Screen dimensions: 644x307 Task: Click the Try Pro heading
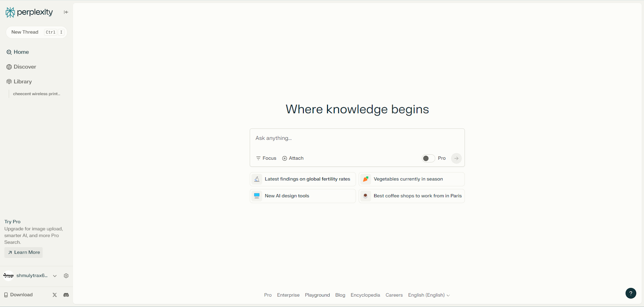pos(12,222)
